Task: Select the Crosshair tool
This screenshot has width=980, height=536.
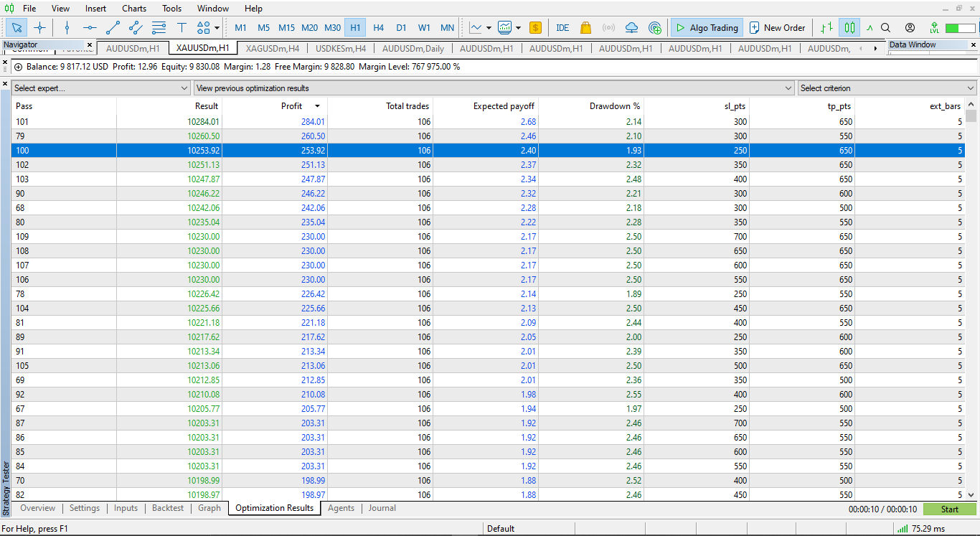Action: 39,27
